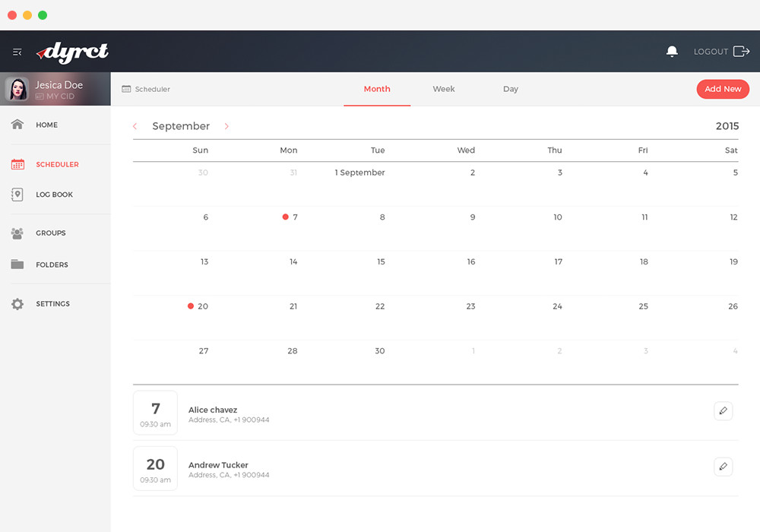Open notifications bell
The width and height of the screenshot is (760, 532).
point(672,52)
